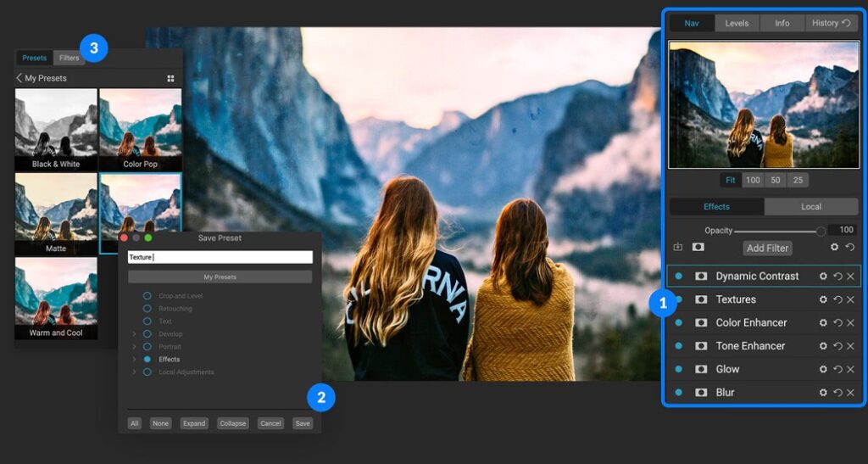
Task: Disable the Tone Enhancer filter dot
Action: point(679,346)
